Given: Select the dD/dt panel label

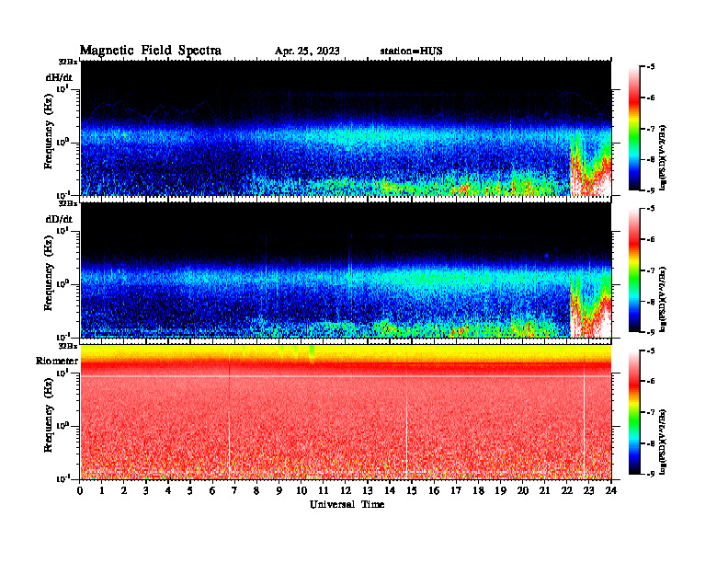Looking at the screenshot, I should 59,219.
